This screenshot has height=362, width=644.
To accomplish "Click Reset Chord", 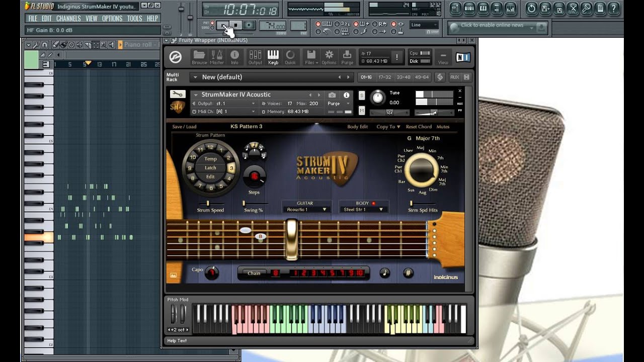I will point(419,127).
